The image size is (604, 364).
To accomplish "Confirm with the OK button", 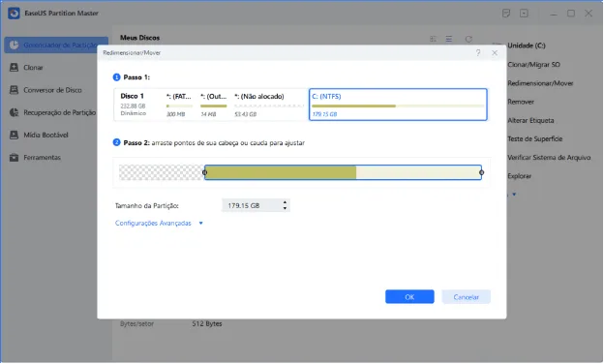I will [409, 297].
